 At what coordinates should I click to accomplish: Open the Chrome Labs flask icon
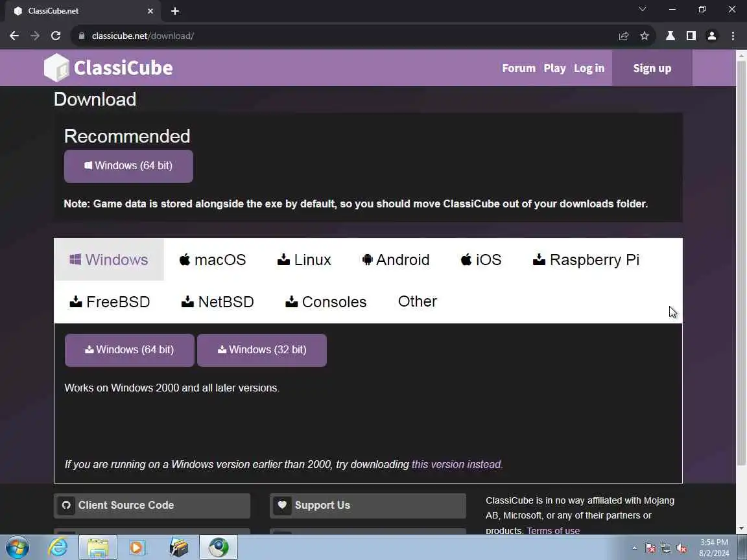click(670, 36)
